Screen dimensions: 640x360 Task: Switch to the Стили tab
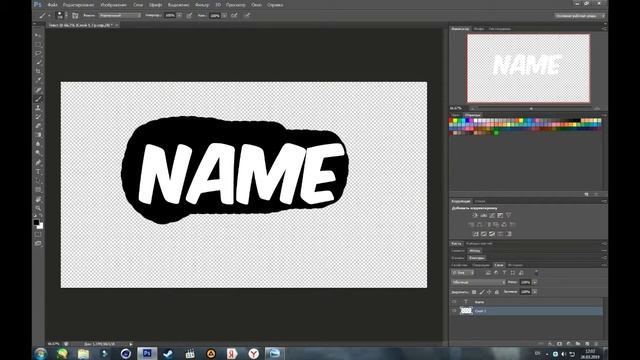tap(480, 201)
